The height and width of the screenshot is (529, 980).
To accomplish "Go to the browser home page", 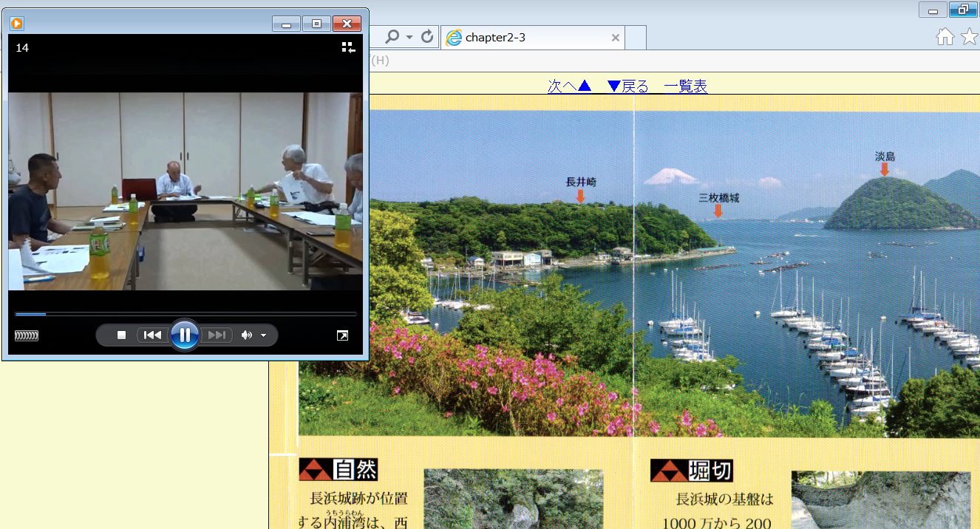I will (945, 37).
